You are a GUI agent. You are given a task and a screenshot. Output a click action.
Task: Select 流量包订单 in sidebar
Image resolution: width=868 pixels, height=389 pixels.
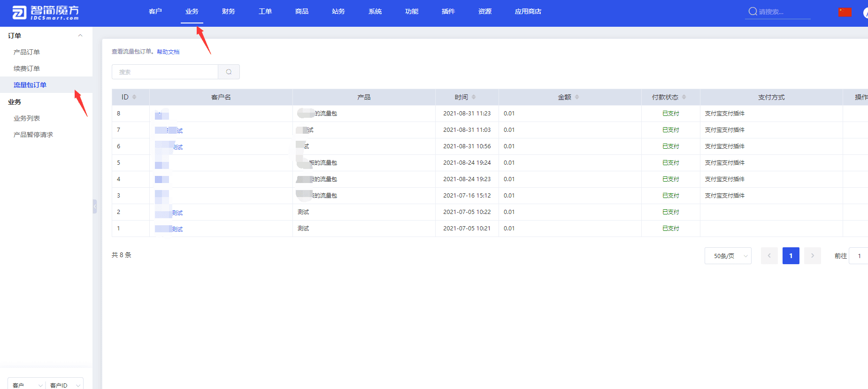pos(30,85)
